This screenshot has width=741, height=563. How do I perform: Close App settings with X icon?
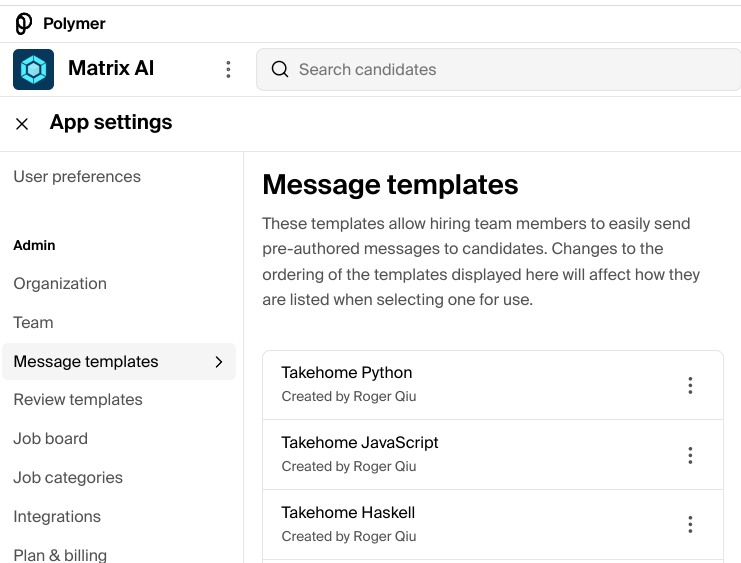click(22, 124)
